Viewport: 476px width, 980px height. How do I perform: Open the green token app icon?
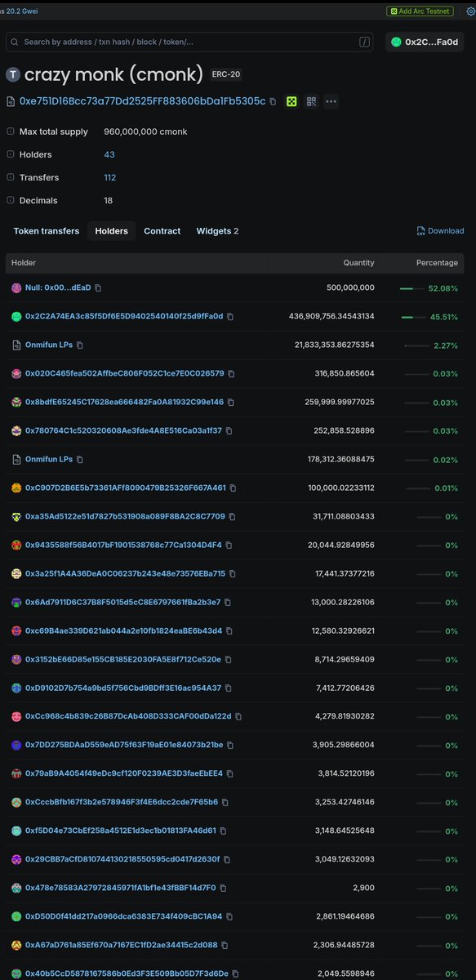(x=291, y=101)
